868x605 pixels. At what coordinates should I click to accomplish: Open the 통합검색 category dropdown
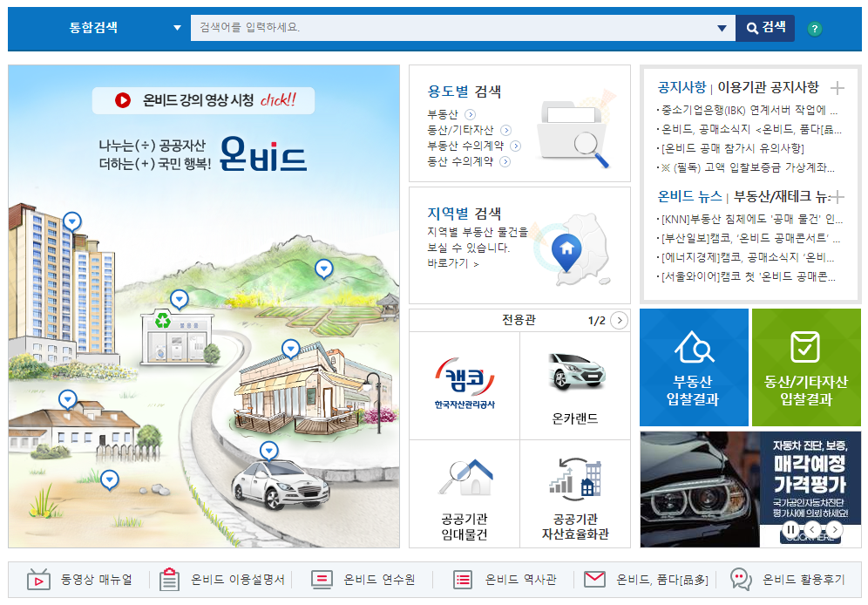(x=125, y=28)
